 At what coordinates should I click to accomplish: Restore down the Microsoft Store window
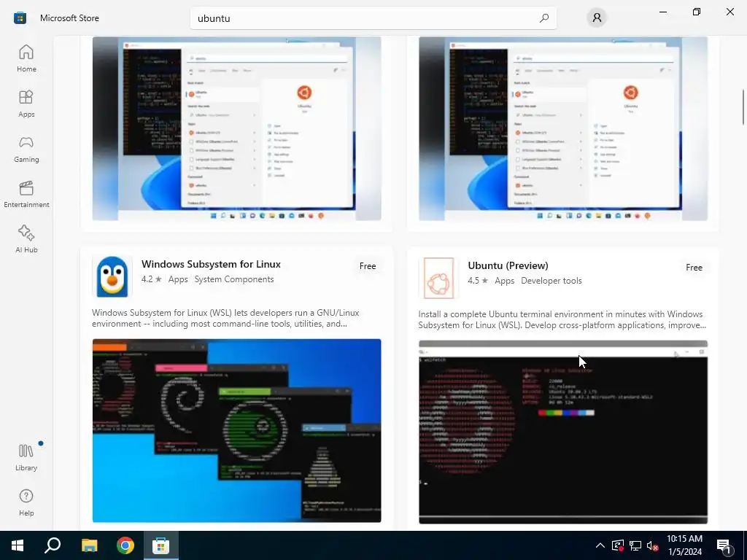coord(697,12)
